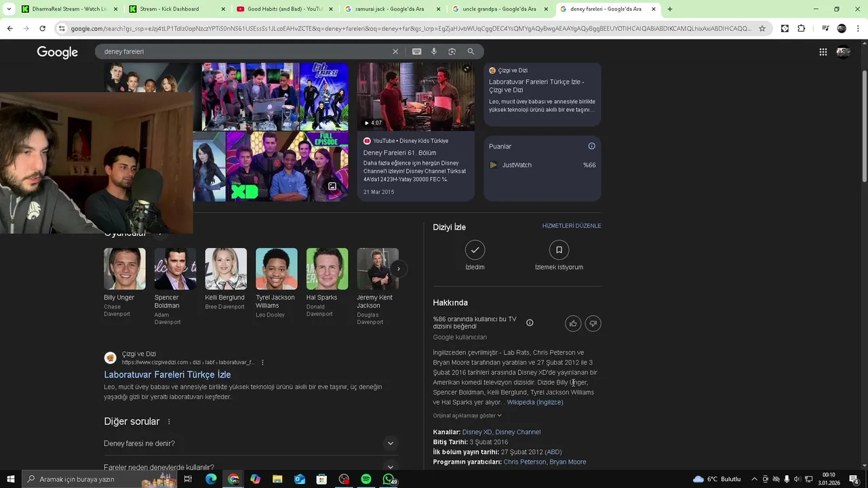Go back to previous page

[9, 28]
